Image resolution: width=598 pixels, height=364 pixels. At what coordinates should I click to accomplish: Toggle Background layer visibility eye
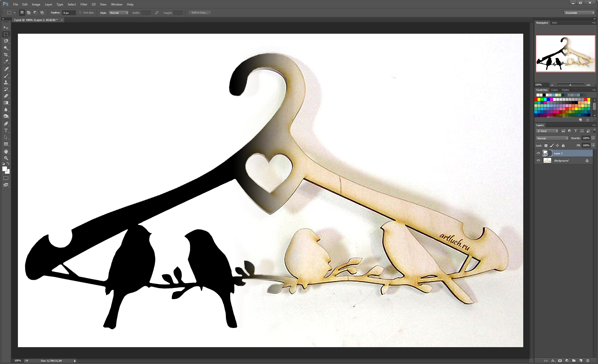538,160
